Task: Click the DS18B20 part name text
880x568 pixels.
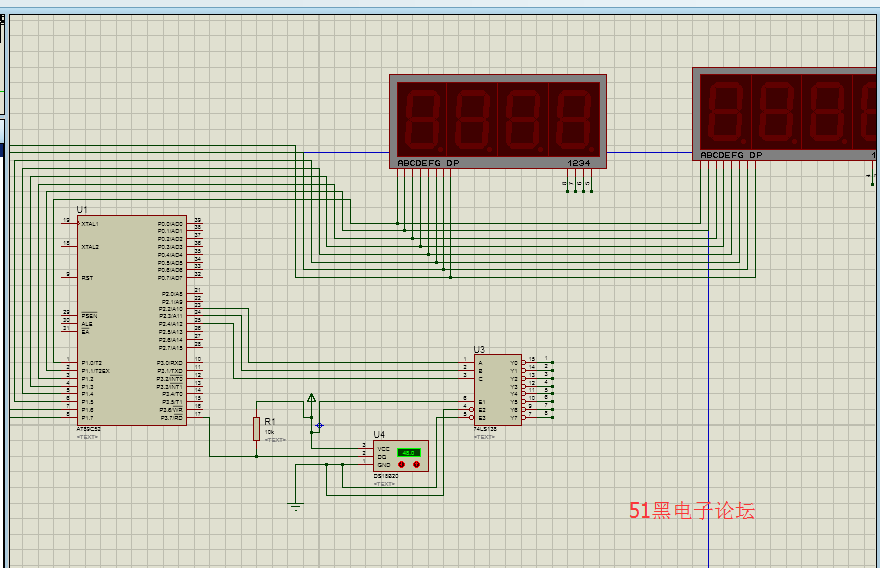Action: [x=386, y=476]
